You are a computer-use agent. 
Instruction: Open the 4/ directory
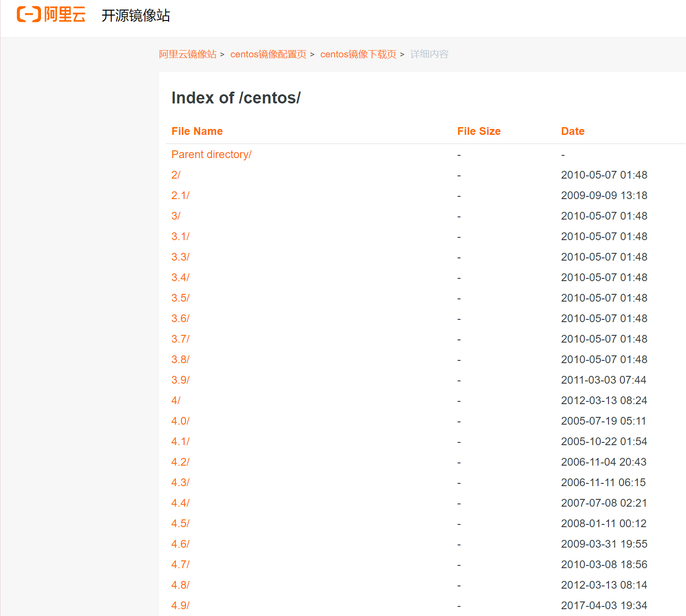coord(175,400)
